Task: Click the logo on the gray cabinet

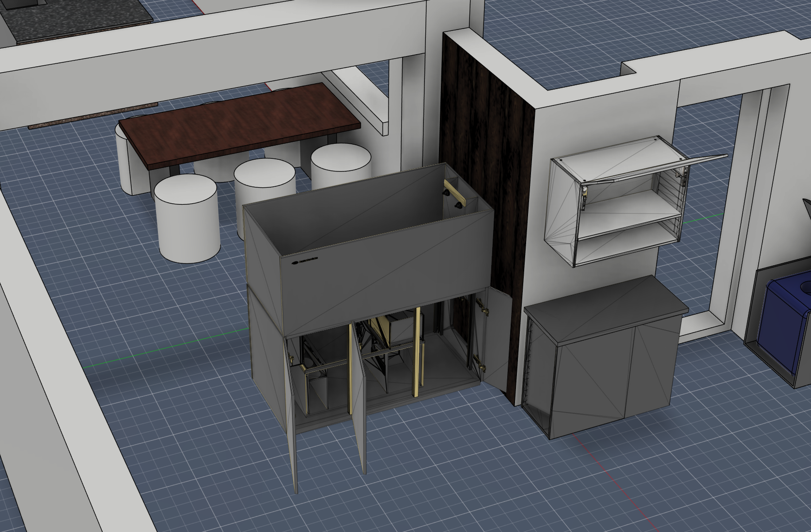Action: tap(307, 261)
